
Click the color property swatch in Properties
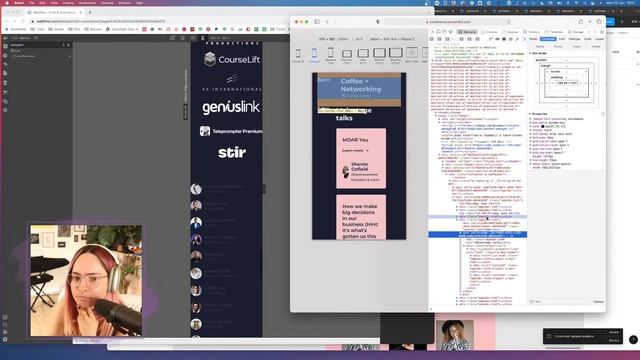pyautogui.click(x=542, y=127)
